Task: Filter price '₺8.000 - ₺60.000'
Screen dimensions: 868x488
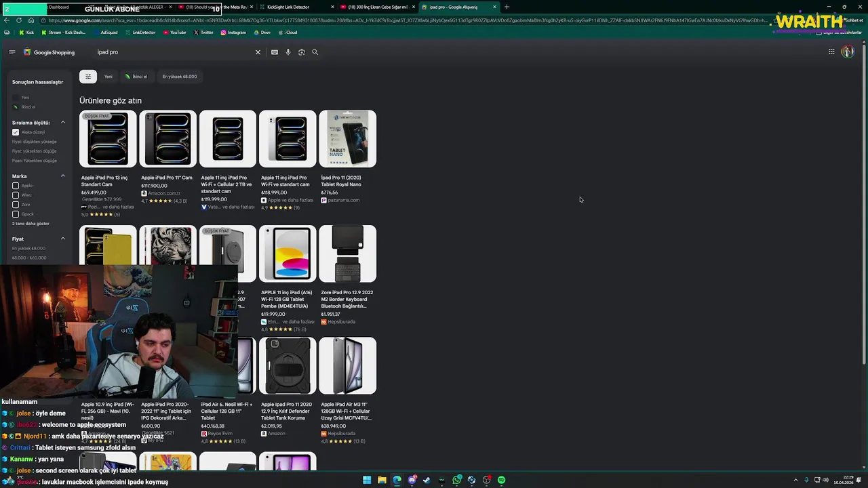Action: point(29,258)
